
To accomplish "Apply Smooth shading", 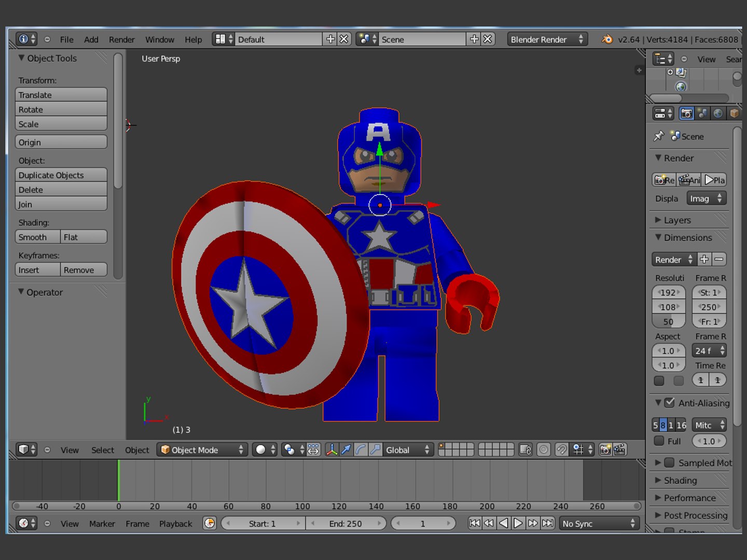I will pos(38,237).
